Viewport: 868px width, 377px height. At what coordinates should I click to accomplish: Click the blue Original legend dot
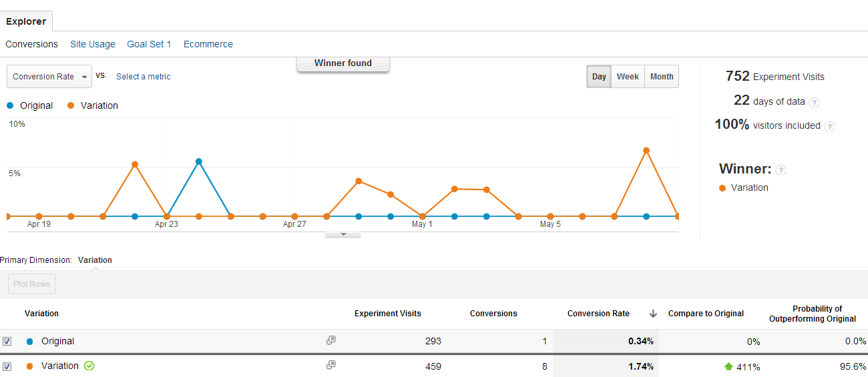pos(10,105)
